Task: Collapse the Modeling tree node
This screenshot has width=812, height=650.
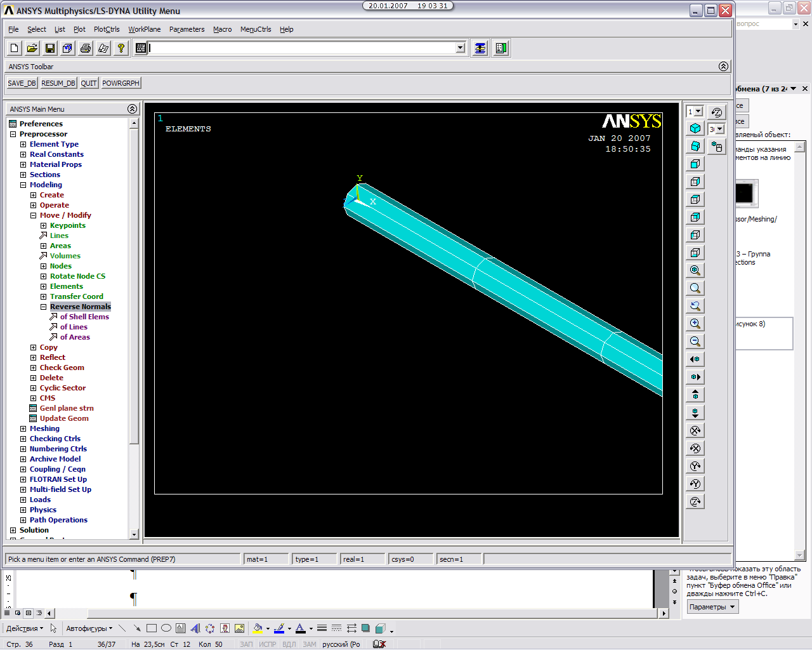Action: click(x=23, y=185)
